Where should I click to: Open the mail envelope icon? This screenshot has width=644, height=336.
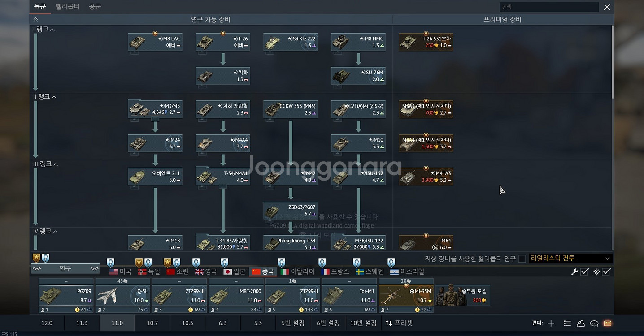pos(607,323)
